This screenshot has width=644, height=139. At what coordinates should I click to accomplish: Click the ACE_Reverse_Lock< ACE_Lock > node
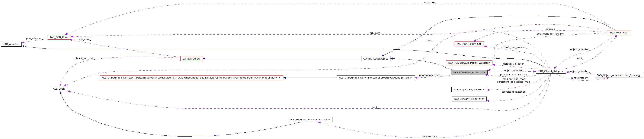pyautogui.click(x=310, y=120)
